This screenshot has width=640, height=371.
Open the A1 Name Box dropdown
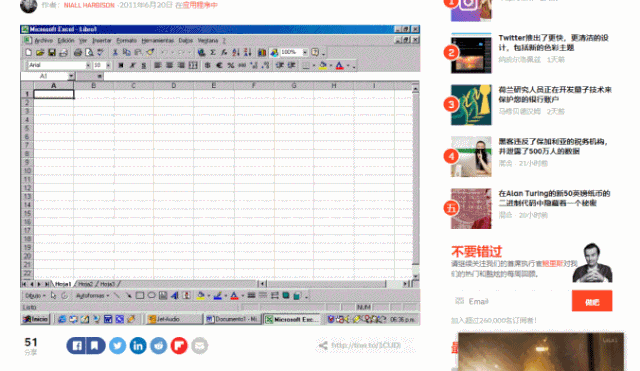point(71,76)
